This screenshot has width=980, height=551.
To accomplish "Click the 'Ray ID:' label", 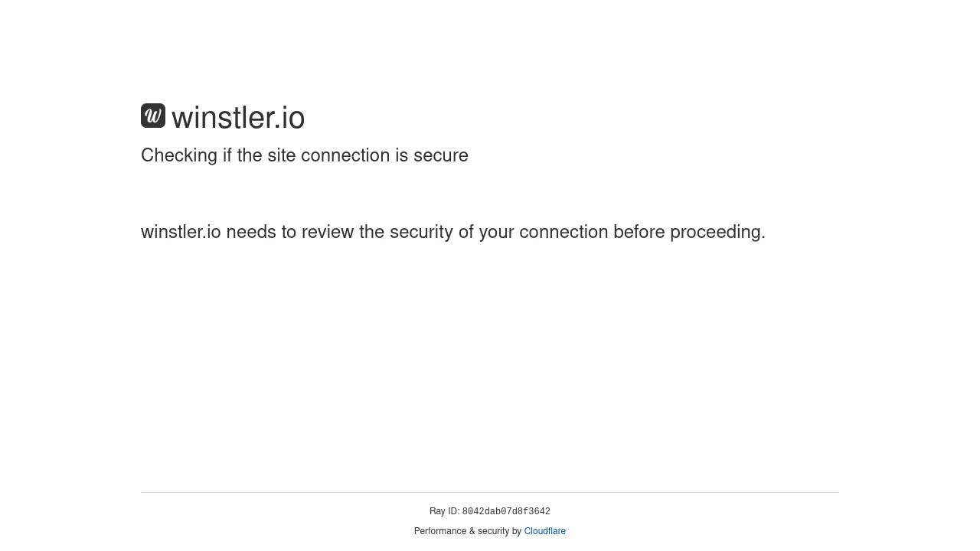I will point(444,511).
